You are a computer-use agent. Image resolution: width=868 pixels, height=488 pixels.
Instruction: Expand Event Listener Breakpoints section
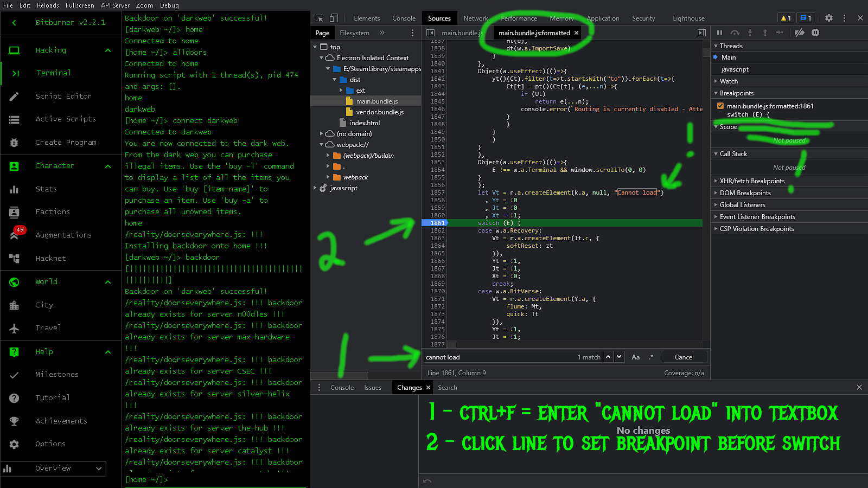coord(757,217)
